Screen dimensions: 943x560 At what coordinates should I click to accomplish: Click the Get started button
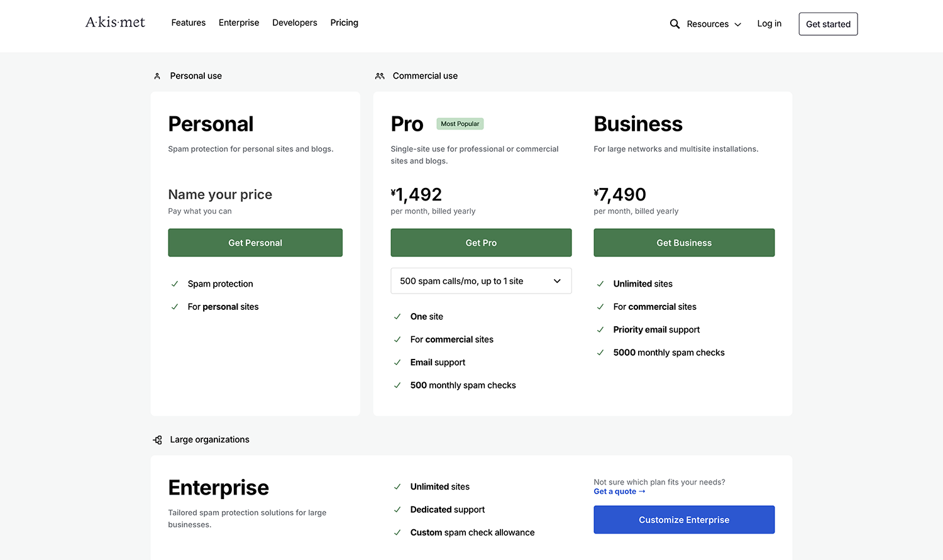[828, 24]
